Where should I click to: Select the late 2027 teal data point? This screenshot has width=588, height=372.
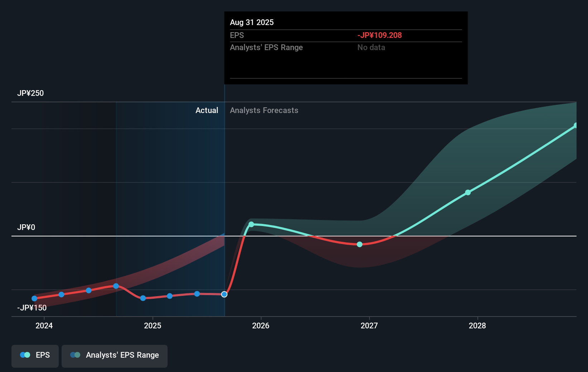point(468,192)
